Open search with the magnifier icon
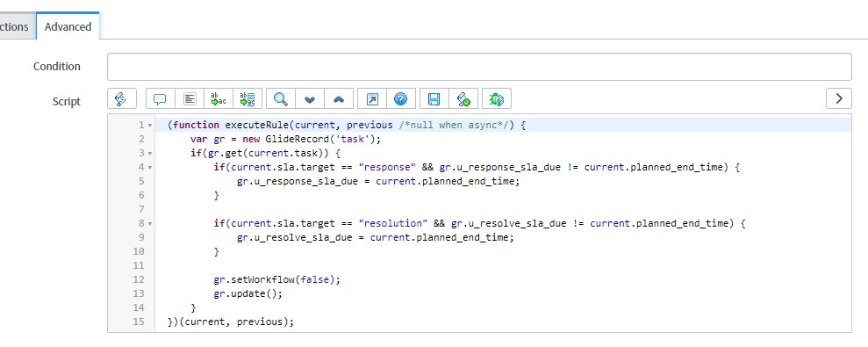The width and height of the screenshot is (868, 347). tap(281, 99)
